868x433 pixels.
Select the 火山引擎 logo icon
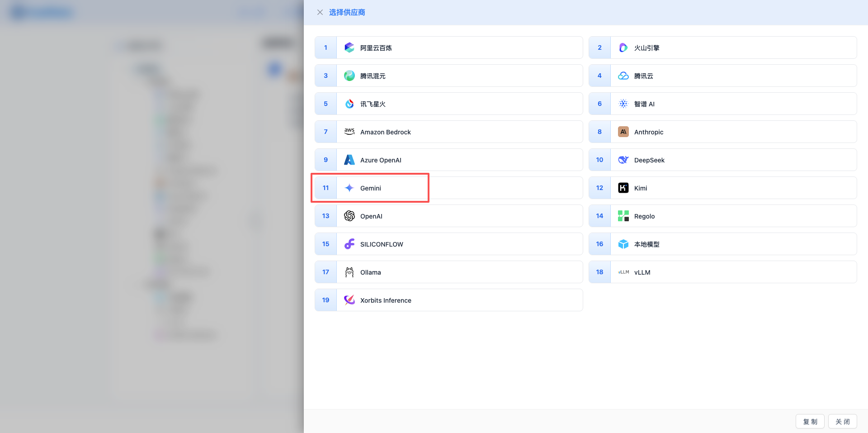pyautogui.click(x=623, y=48)
